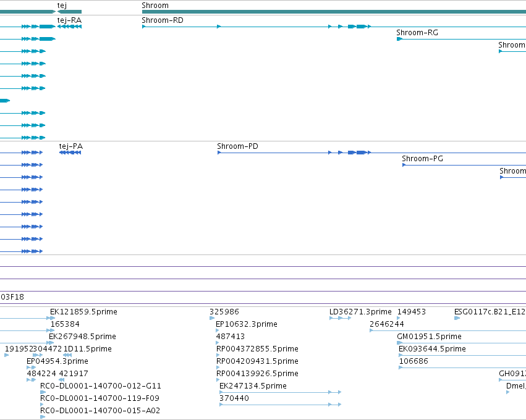Click the 487413 feature label
This screenshot has width=526, height=420.
point(231,337)
